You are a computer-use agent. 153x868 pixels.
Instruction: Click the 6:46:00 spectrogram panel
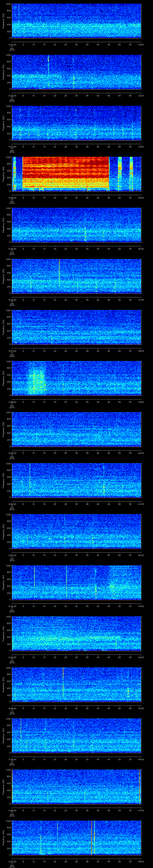pos(77,787)
